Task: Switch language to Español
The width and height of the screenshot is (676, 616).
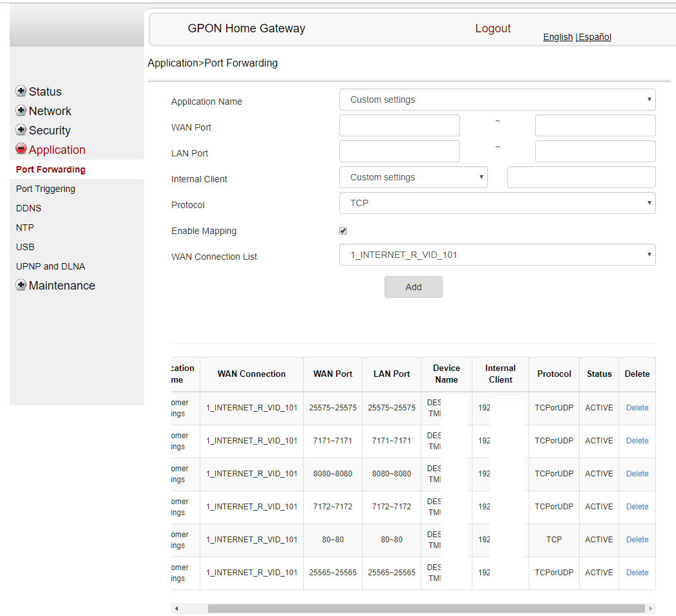Action: pyautogui.click(x=595, y=37)
